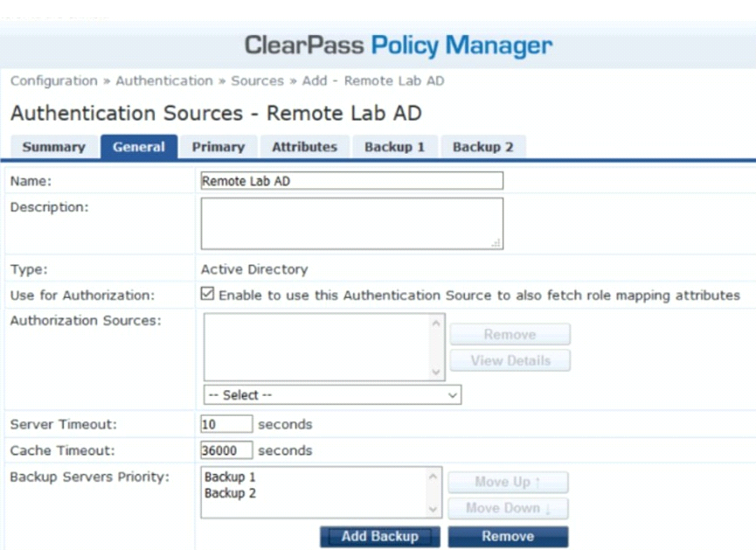Image resolution: width=756 pixels, height=550 pixels.
Task: Select Backup 1 in priority list
Action: 230,477
